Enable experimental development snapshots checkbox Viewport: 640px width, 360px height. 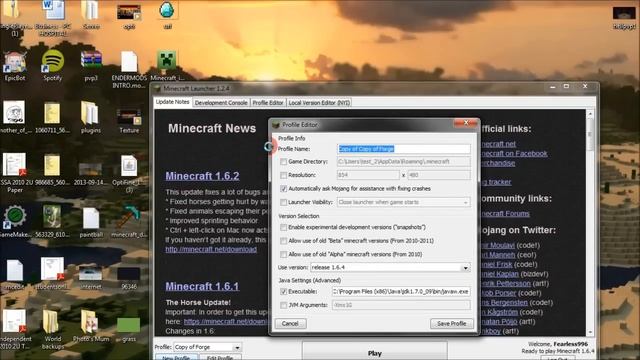(283, 227)
